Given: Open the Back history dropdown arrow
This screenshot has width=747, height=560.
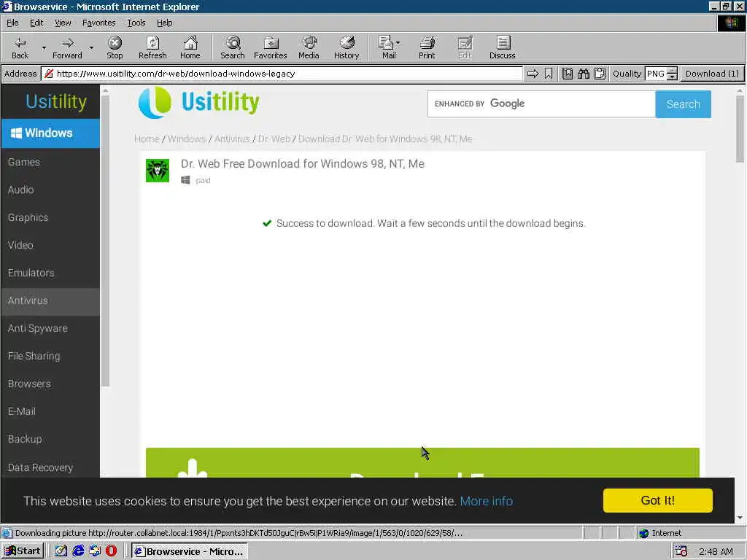Looking at the screenshot, I should [x=44, y=48].
